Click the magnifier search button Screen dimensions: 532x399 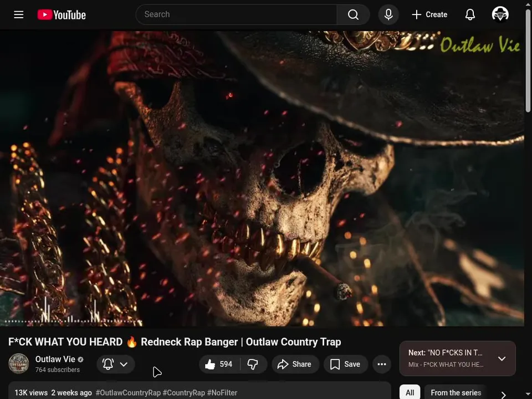tap(353, 14)
